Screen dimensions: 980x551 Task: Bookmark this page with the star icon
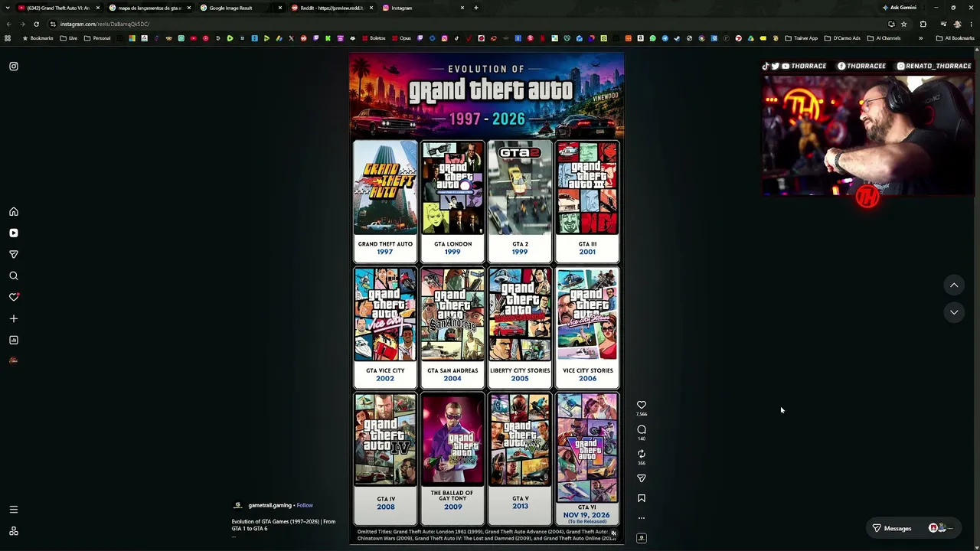tap(903, 24)
